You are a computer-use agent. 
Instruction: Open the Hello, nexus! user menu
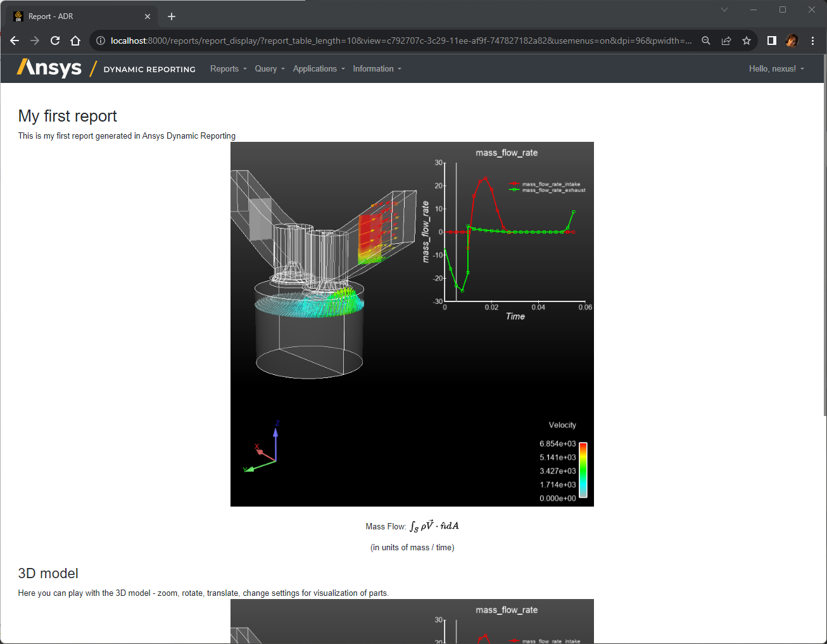(776, 69)
